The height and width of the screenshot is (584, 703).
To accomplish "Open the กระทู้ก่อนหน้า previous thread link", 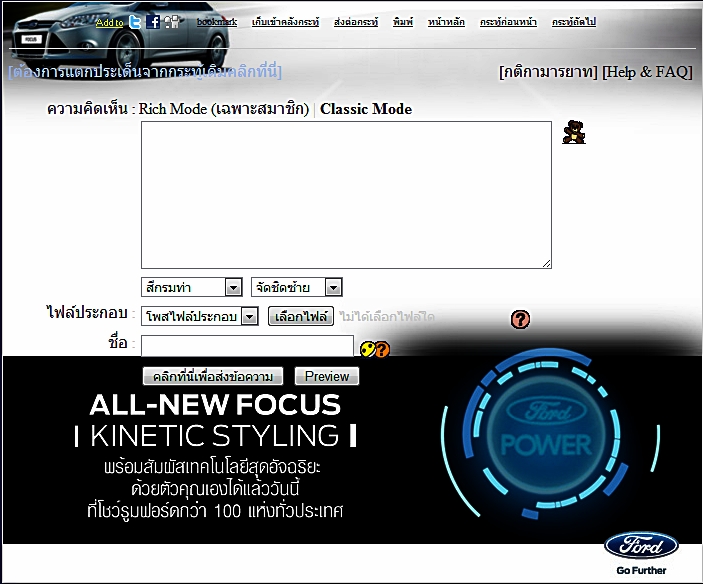I will tap(508, 22).
